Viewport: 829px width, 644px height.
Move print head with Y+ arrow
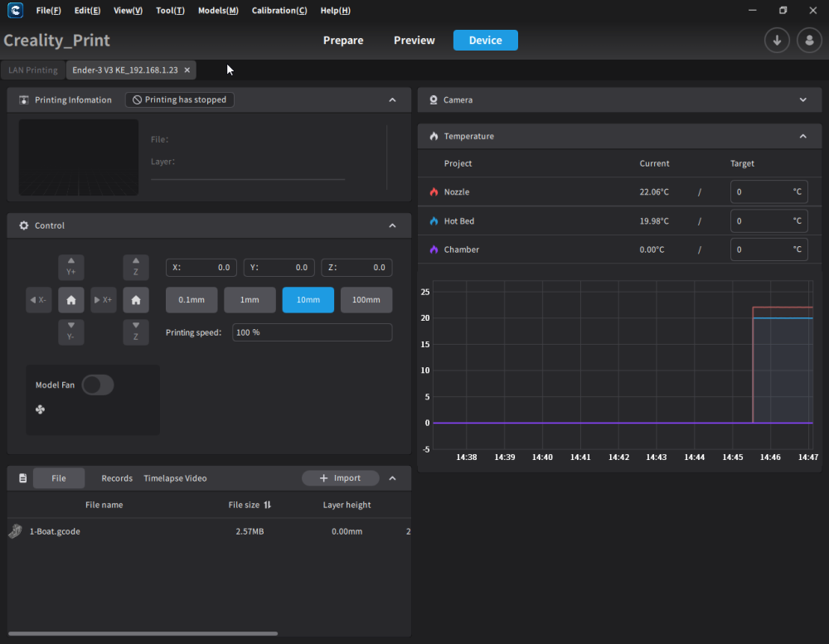coord(70,267)
